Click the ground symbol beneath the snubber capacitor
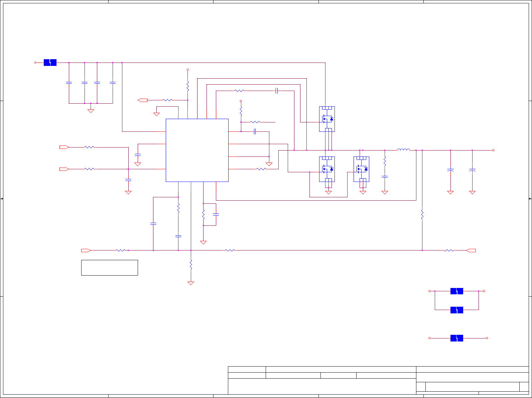Screen dimensions: 532x398 (385, 192)
